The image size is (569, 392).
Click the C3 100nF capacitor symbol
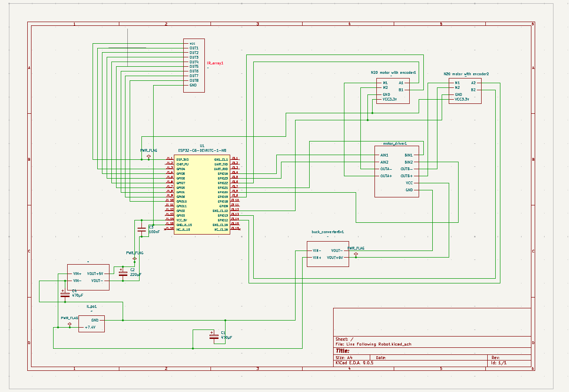(141, 229)
